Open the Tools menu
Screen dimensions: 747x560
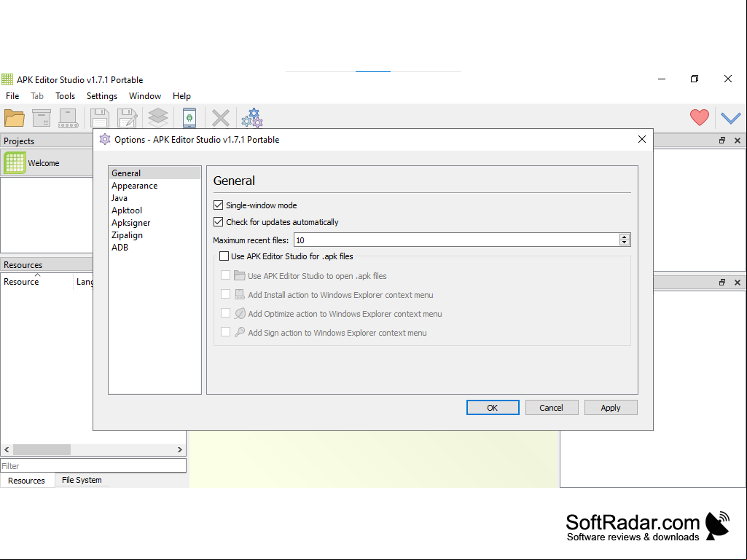tap(66, 95)
